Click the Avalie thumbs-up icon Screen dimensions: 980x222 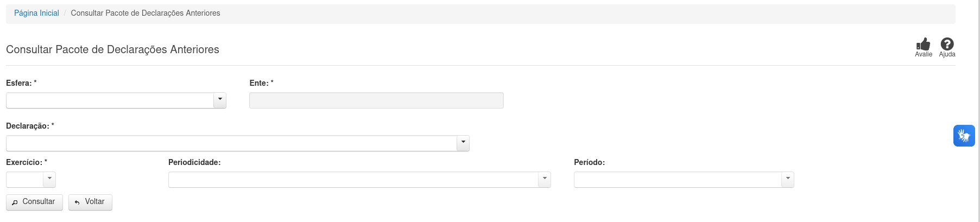923,44
